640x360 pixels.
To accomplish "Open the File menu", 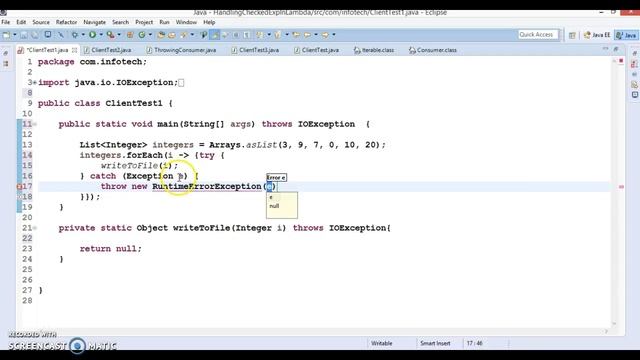I will (6, 22).
